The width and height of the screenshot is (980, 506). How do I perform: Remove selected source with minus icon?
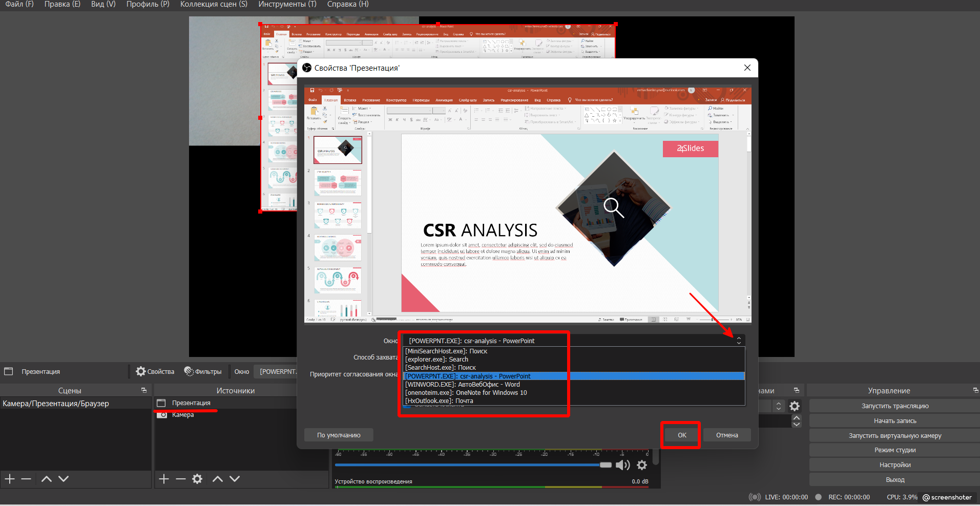click(180, 479)
